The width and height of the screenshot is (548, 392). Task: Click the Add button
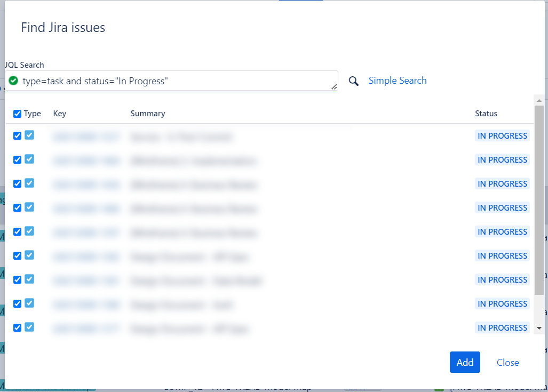click(464, 362)
